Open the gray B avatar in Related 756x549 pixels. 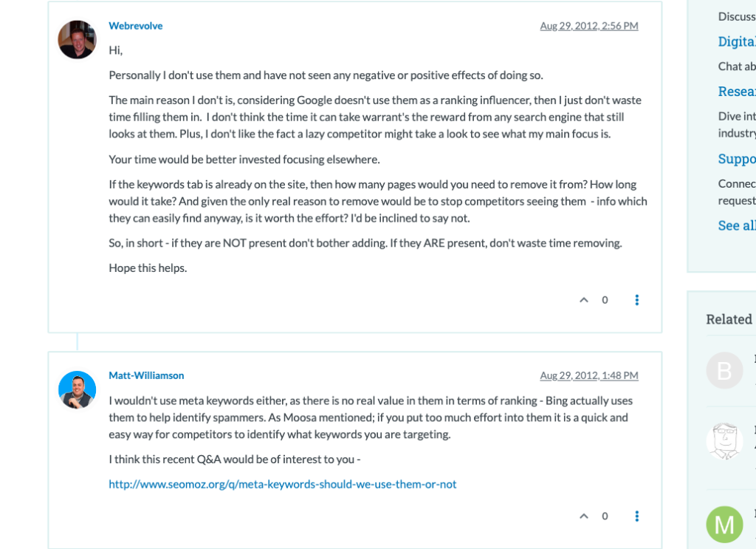(725, 370)
